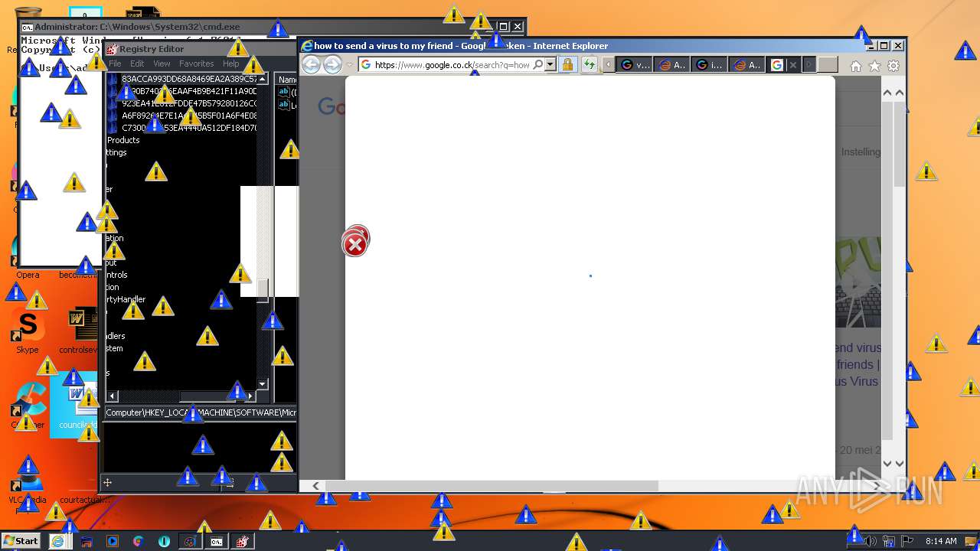The width and height of the screenshot is (980, 551).
Task: Open the media player taskbar icon
Action: 113,541
